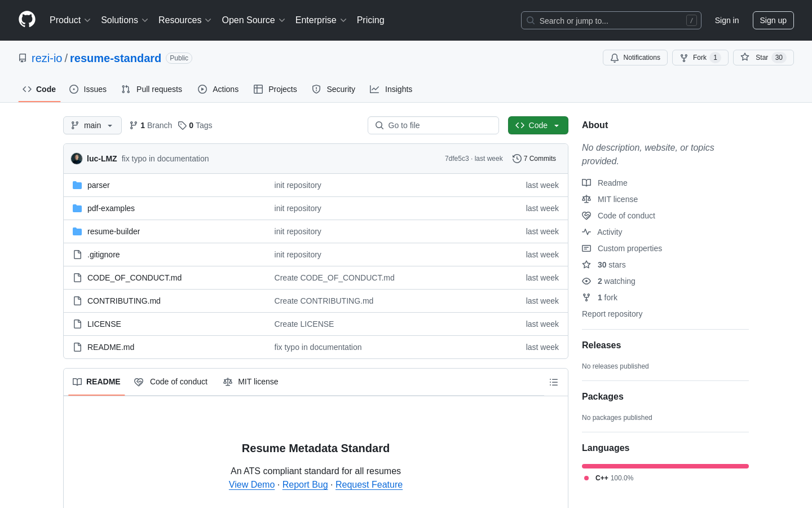
Task: Open the green Code dropdown button
Action: (x=538, y=125)
